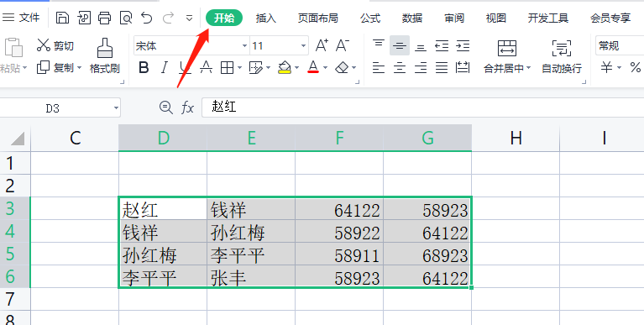Switch to 页面布局 (Page Layout) tab
The image size is (644, 325).
tap(318, 18)
